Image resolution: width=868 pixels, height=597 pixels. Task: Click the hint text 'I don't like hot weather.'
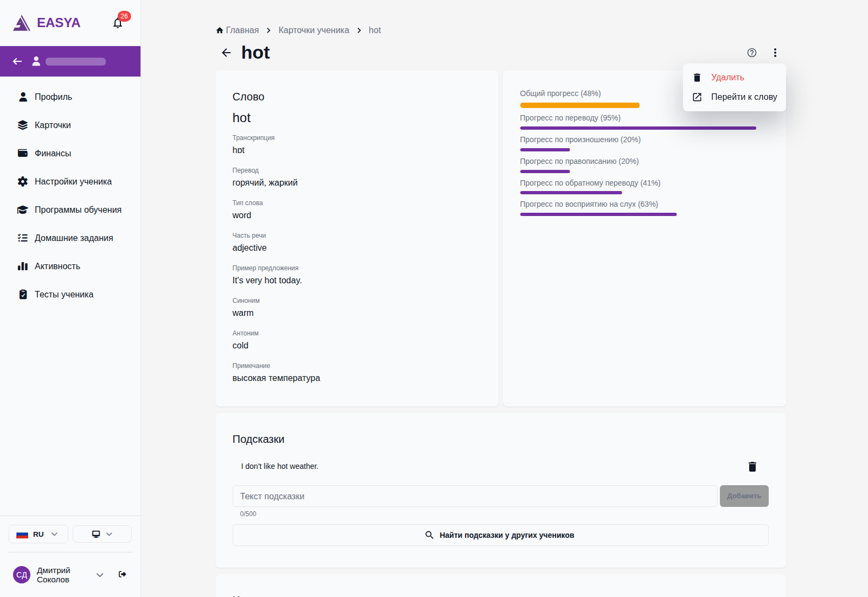pos(280,466)
